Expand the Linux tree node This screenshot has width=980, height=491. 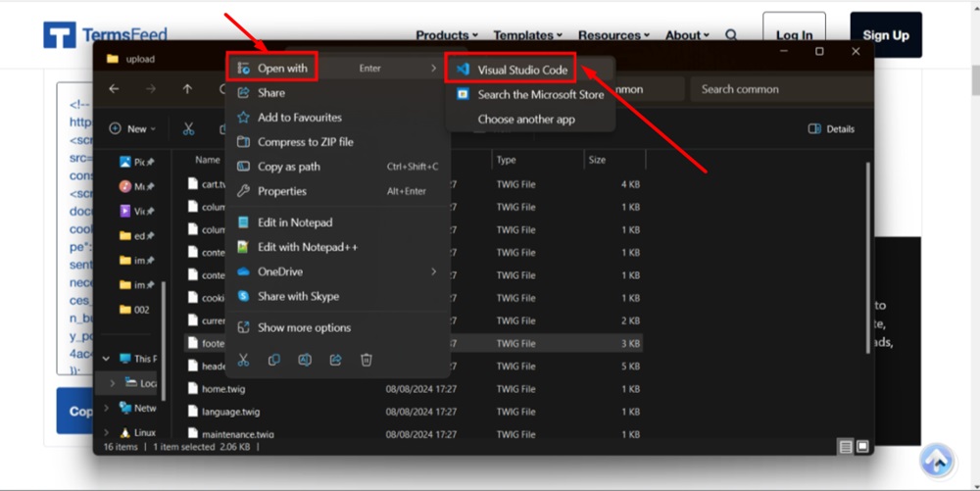tap(106, 432)
